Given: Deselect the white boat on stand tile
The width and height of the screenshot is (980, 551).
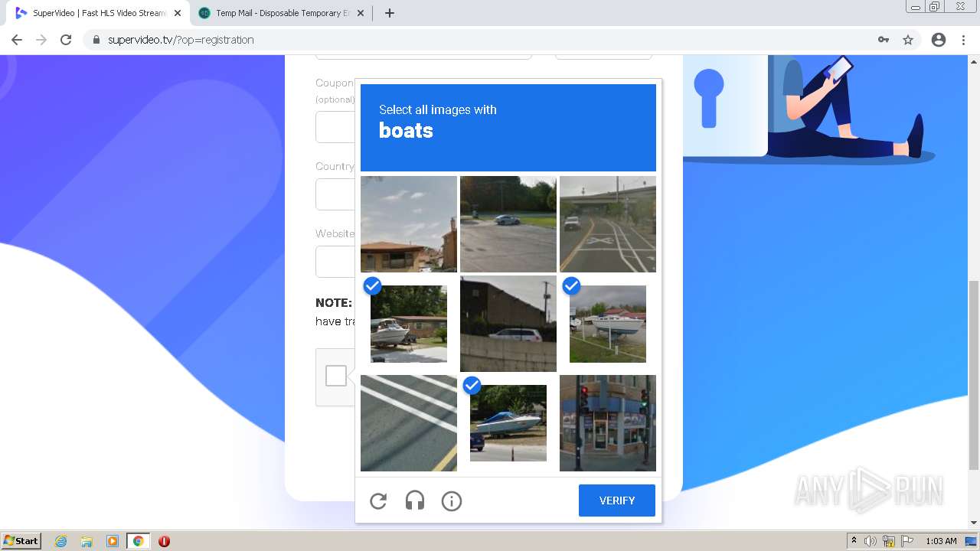Looking at the screenshot, I should coord(608,324).
